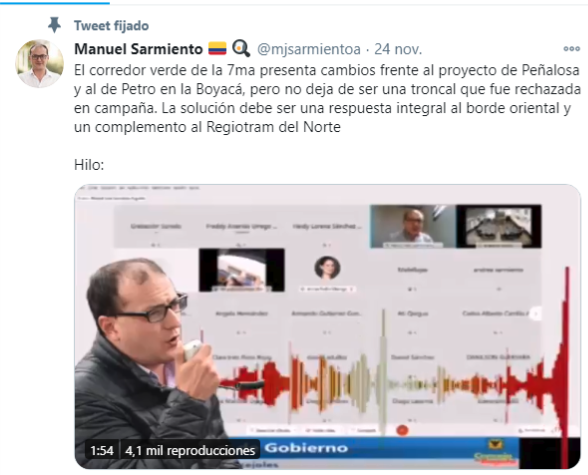
Task: Open the tweet's three-dot more options menu
Action: 572,49
